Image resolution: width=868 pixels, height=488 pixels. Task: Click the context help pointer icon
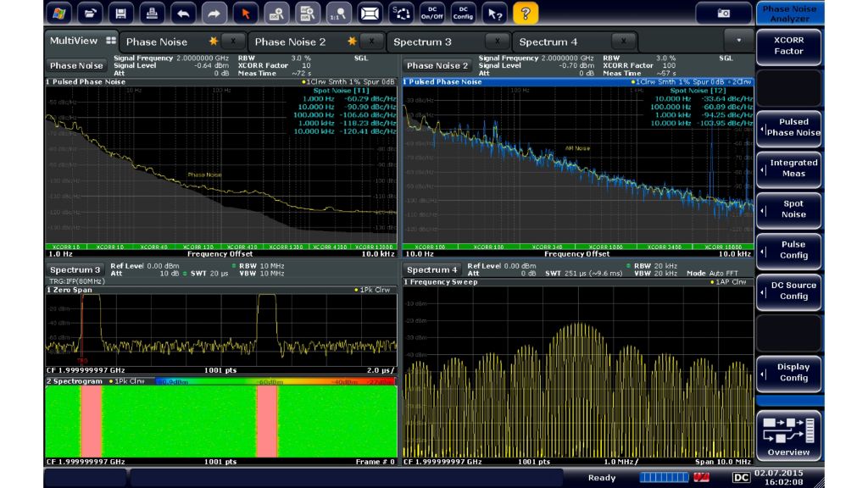point(493,14)
